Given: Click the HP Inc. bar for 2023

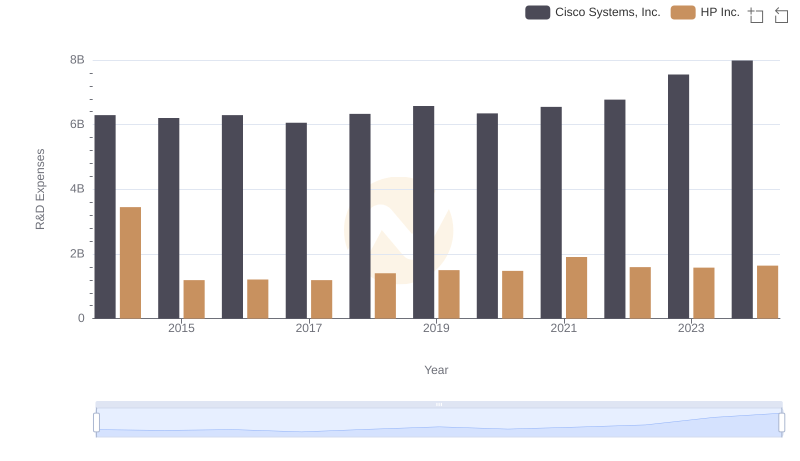Looking at the screenshot, I should coord(704,293).
